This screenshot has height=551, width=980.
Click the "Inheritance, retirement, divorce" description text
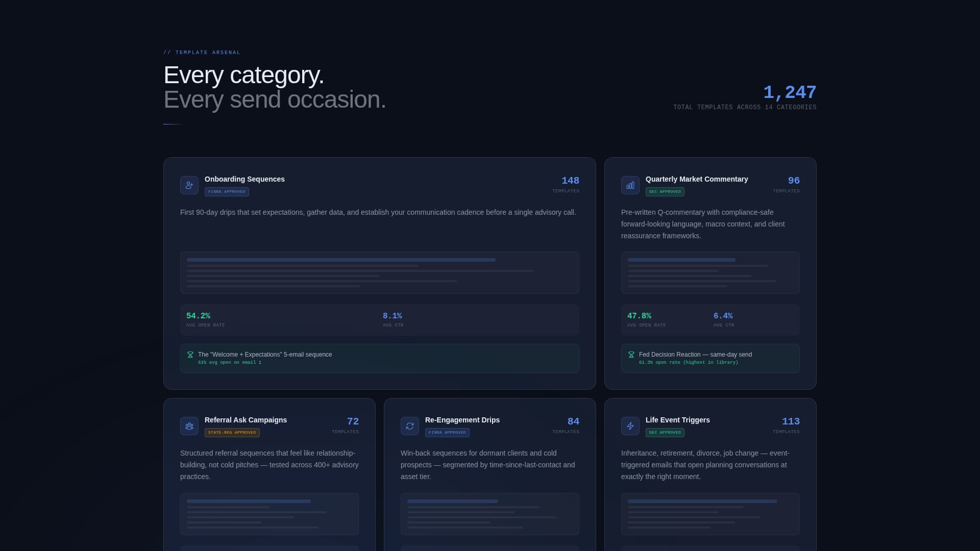click(x=705, y=465)
